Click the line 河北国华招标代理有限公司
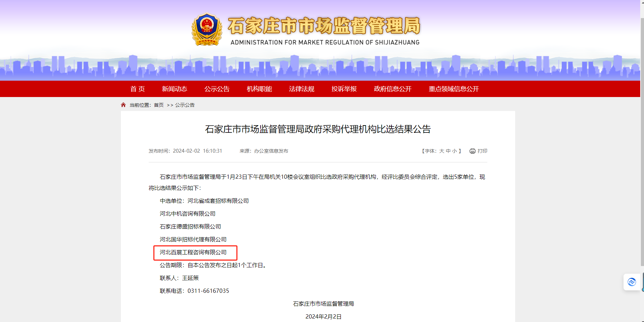Screen dimensions: 644x322 (x=193, y=240)
